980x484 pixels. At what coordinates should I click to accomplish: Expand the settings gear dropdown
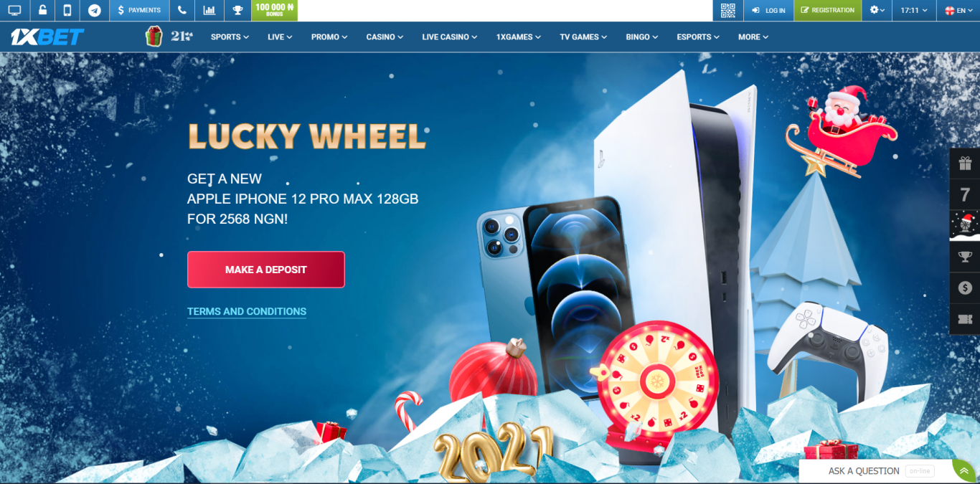tap(877, 10)
